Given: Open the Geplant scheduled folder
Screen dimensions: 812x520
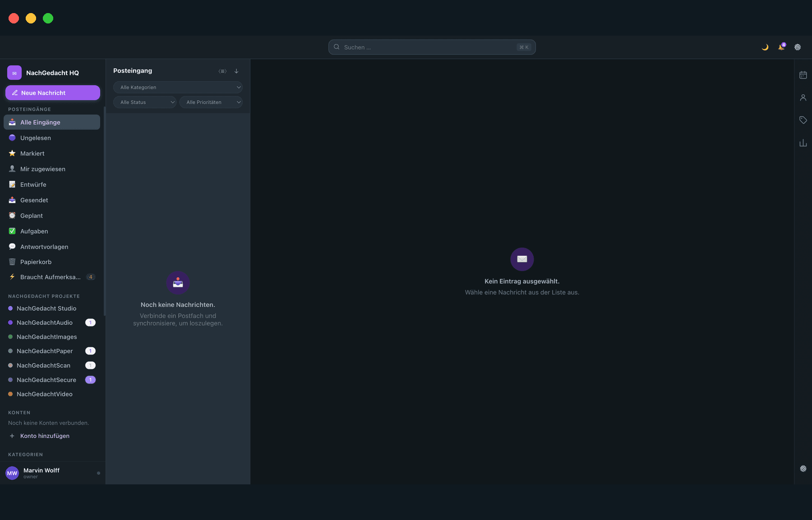Looking at the screenshot, I should point(52,216).
